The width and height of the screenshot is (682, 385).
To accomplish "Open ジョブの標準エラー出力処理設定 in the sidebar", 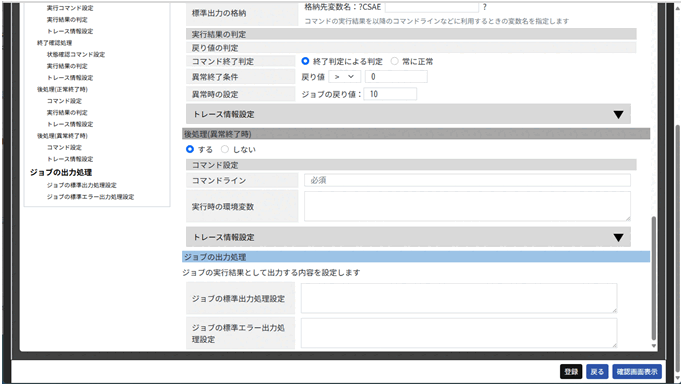I will (x=90, y=197).
